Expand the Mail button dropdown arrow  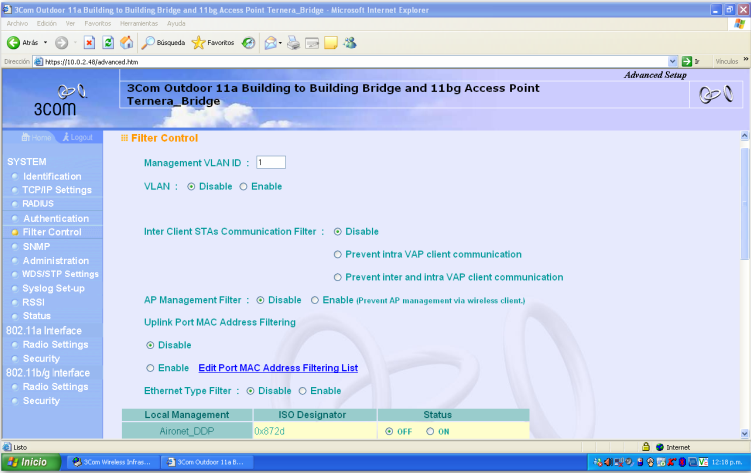(280, 43)
